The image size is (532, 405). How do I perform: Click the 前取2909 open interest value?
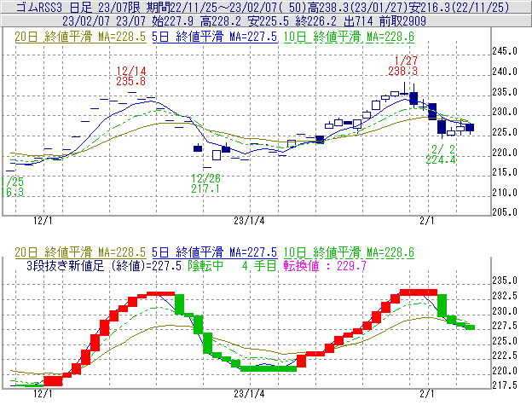point(402,21)
